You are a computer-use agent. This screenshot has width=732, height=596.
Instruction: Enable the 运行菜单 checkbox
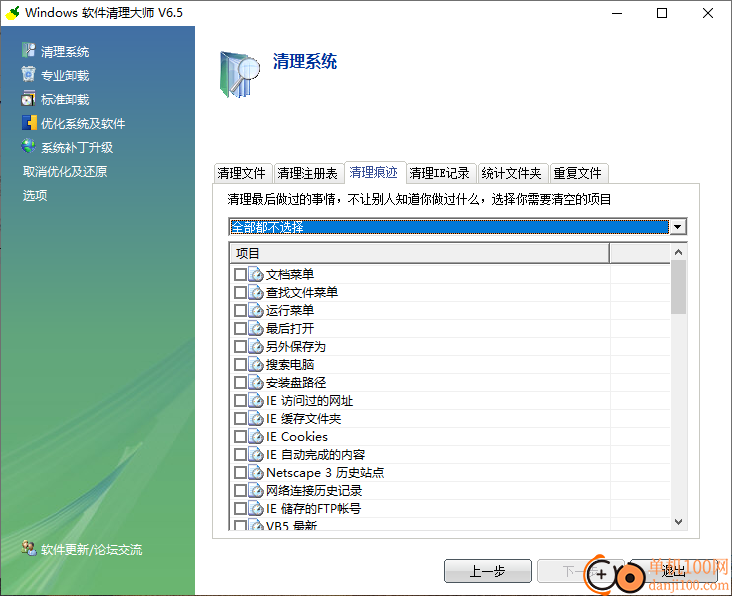(240, 310)
